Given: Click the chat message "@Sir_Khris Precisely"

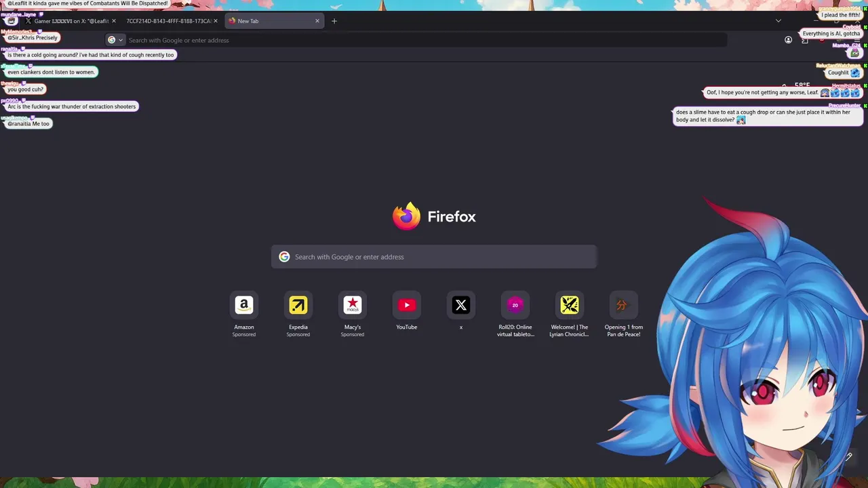Looking at the screenshot, I should click(33, 38).
